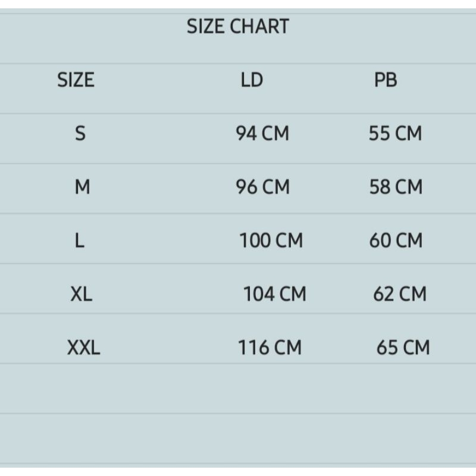Select the PB column header
The height and width of the screenshot is (476, 476).
[386, 80]
